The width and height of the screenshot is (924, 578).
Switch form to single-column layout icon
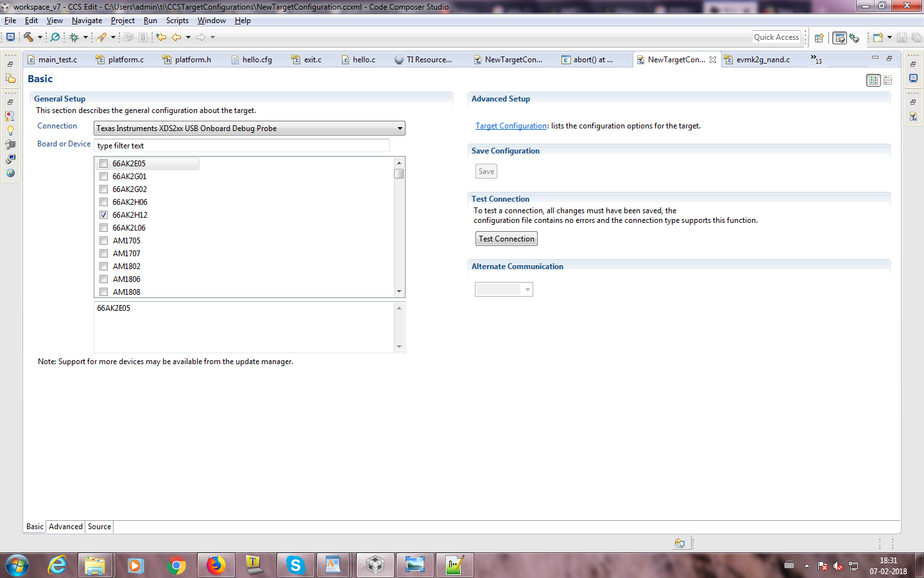click(x=888, y=80)
